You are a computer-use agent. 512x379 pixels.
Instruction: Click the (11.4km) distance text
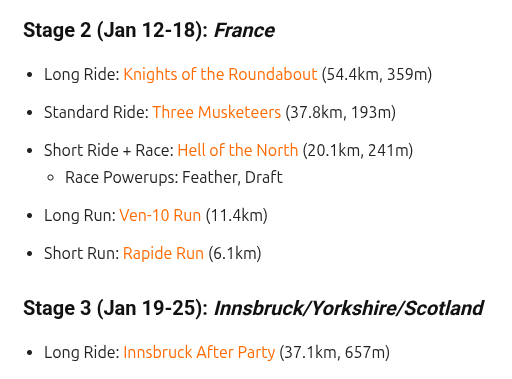click(237, 215)
